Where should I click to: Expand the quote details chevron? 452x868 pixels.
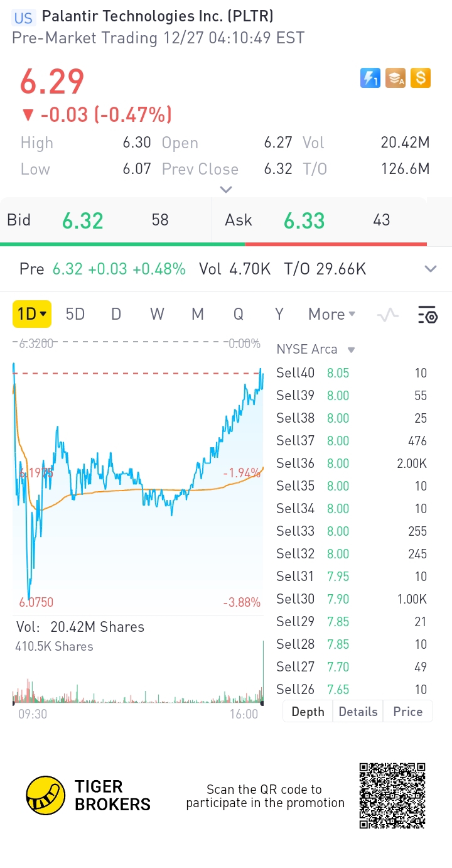[x=226, y=189]
